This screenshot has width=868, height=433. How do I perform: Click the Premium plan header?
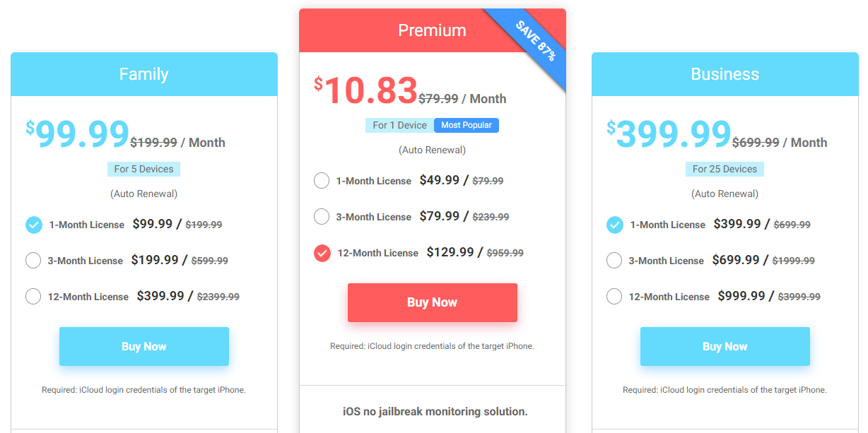(433, 30)
